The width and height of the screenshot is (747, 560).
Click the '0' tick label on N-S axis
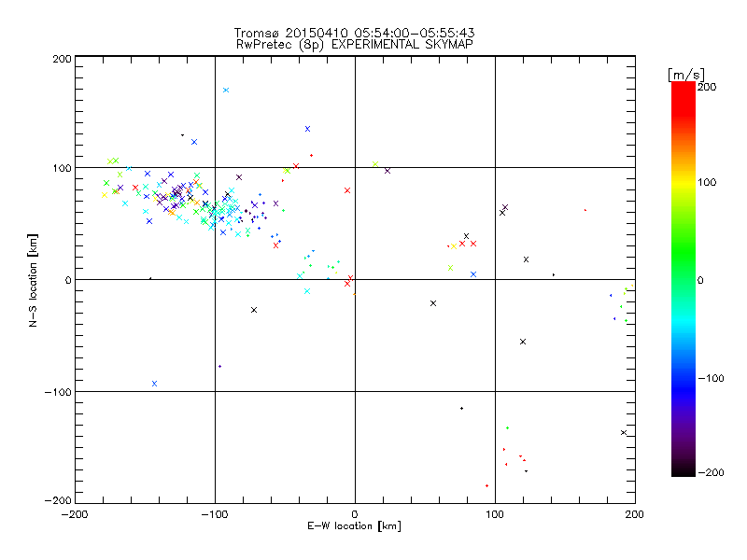coord(68,280)
